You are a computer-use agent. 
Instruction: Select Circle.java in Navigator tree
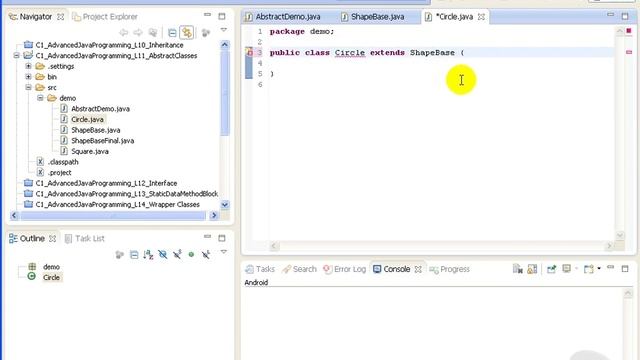coord(87,119)
